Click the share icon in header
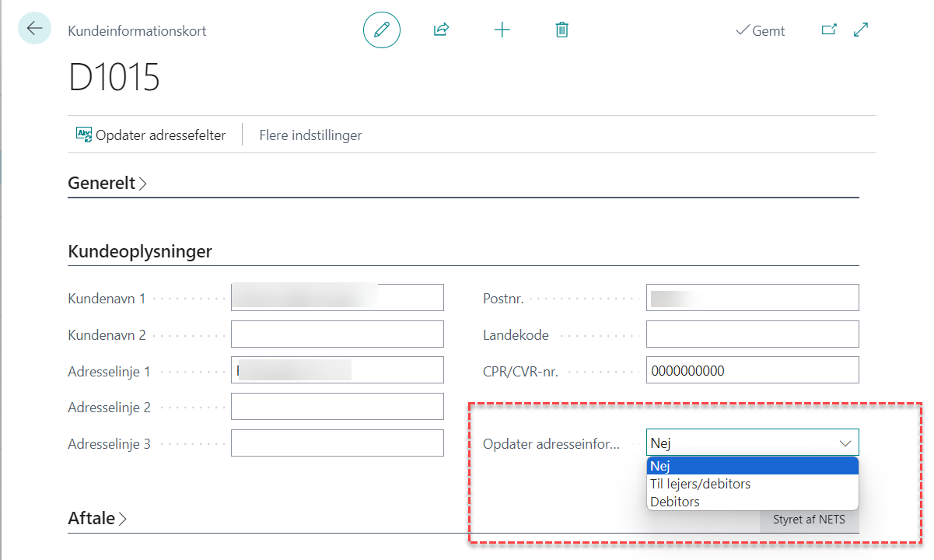Screen dimensions: 934x560 (441, 30)
